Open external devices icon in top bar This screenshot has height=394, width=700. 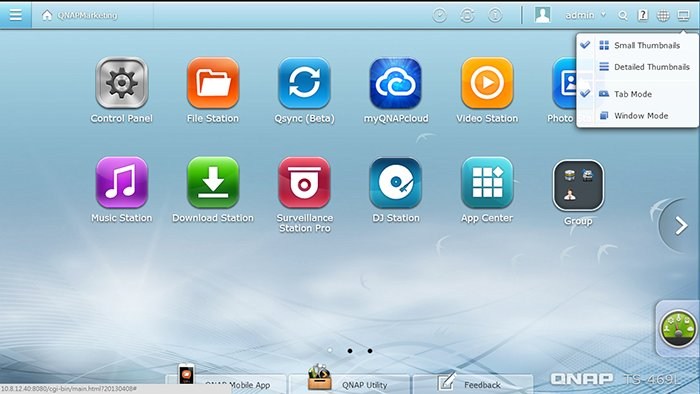click(467, 15)
